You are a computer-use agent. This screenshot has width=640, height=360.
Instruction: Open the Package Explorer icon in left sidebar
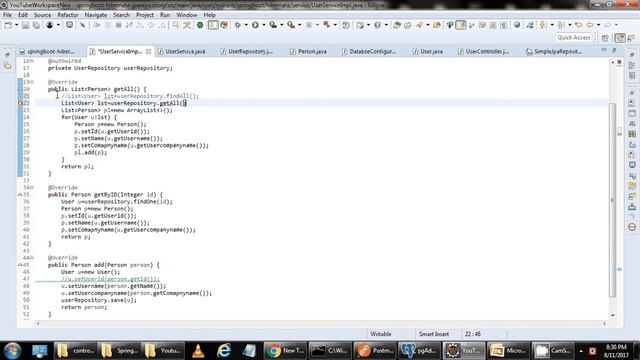click(8, 65)
